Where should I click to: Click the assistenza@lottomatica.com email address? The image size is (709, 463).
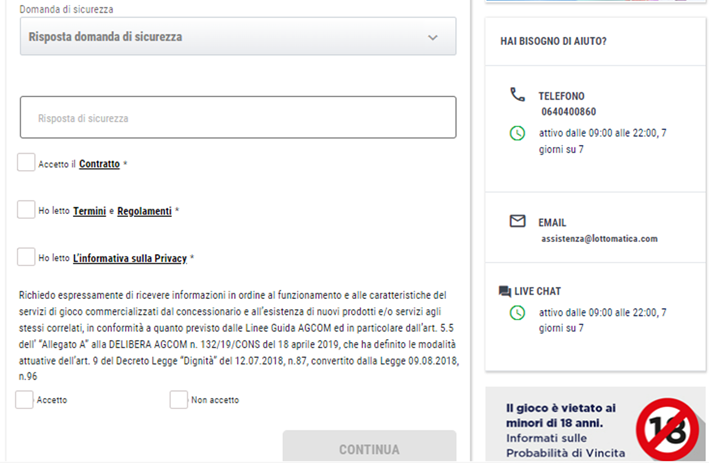(x=599, y=239)
